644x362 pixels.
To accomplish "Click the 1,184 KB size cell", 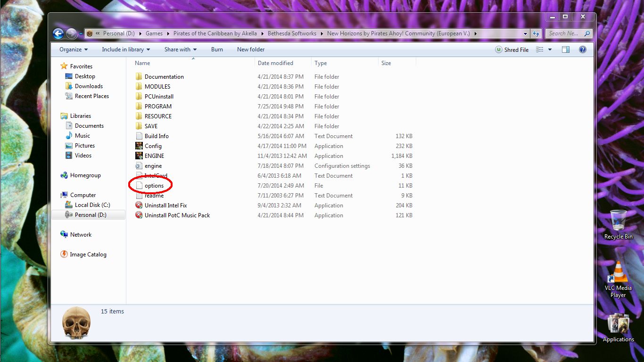I will point(402,156).
